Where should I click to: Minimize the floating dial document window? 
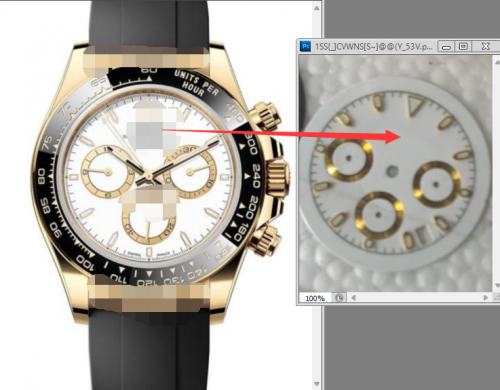pos(446,46)
